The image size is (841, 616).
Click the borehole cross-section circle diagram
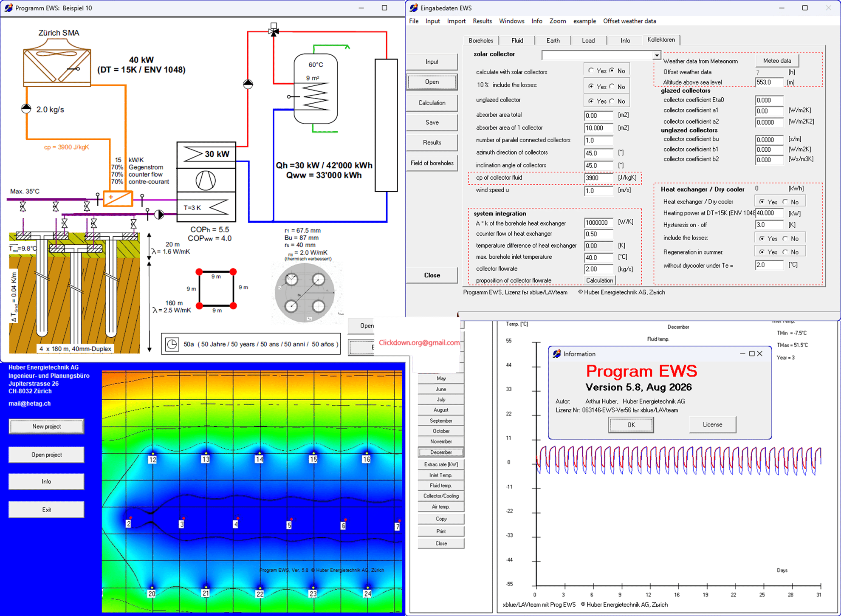click(305, 293)
